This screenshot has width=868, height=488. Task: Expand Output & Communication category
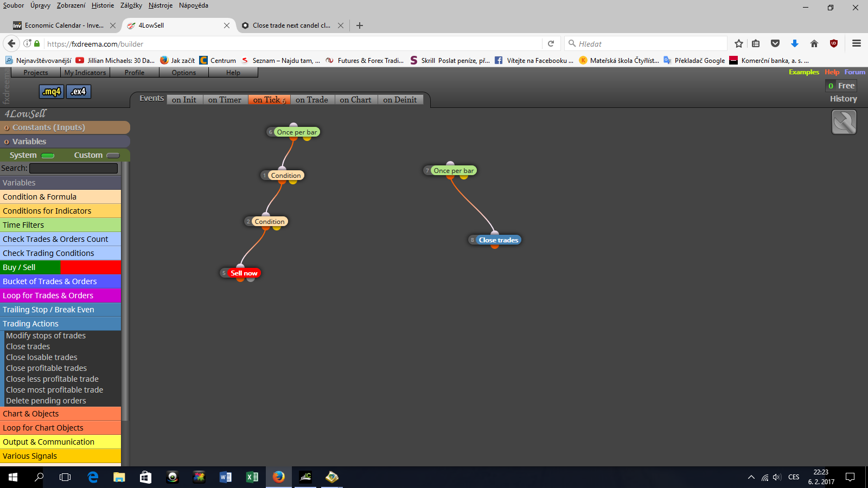click(x=60, y=442)
